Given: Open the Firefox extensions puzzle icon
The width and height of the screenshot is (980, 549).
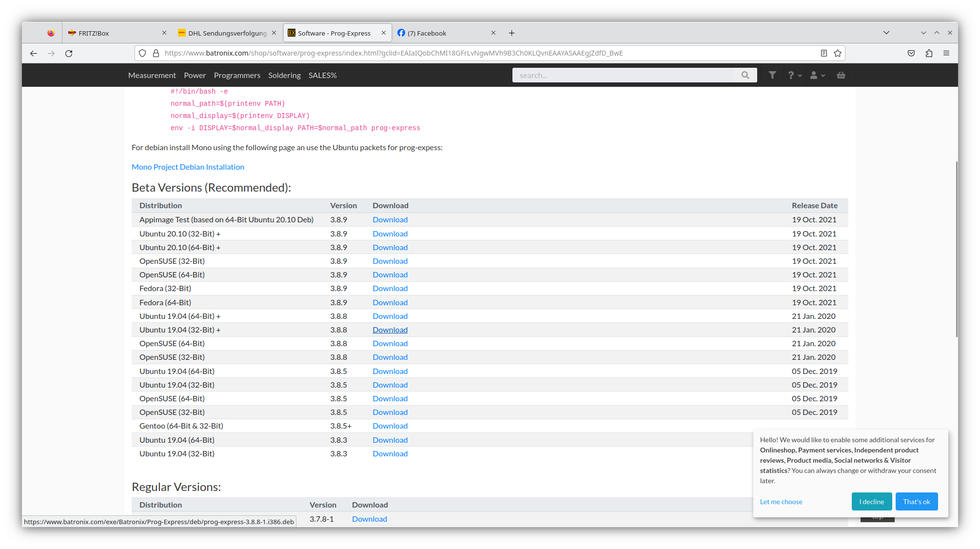Looking at the screenshot, I should coord(929,54).
